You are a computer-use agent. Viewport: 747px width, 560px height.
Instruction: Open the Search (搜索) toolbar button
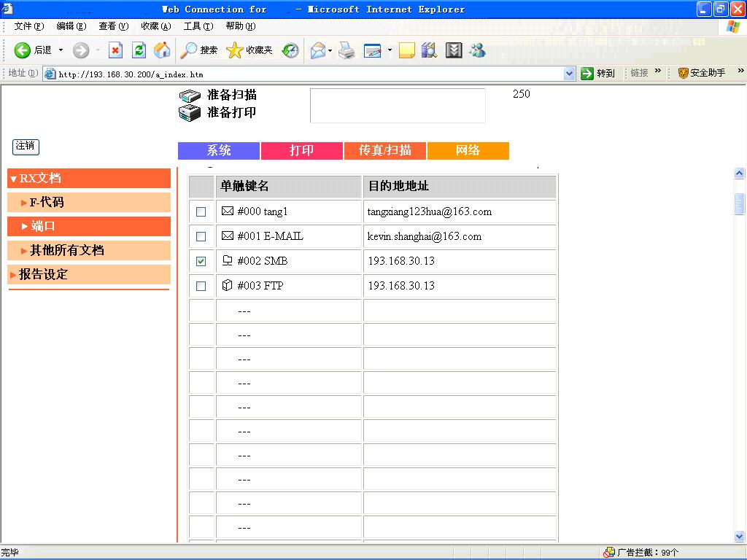coord(199,50)
